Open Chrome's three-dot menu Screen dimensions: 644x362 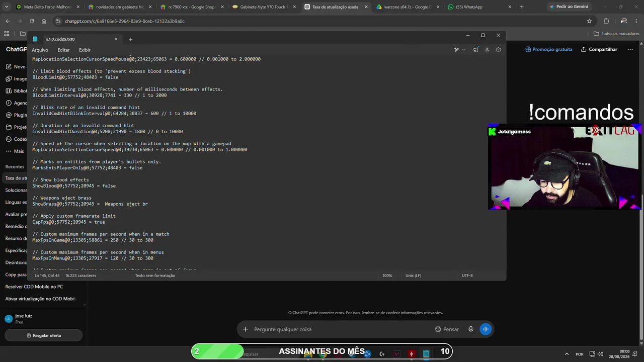[636, 21]
